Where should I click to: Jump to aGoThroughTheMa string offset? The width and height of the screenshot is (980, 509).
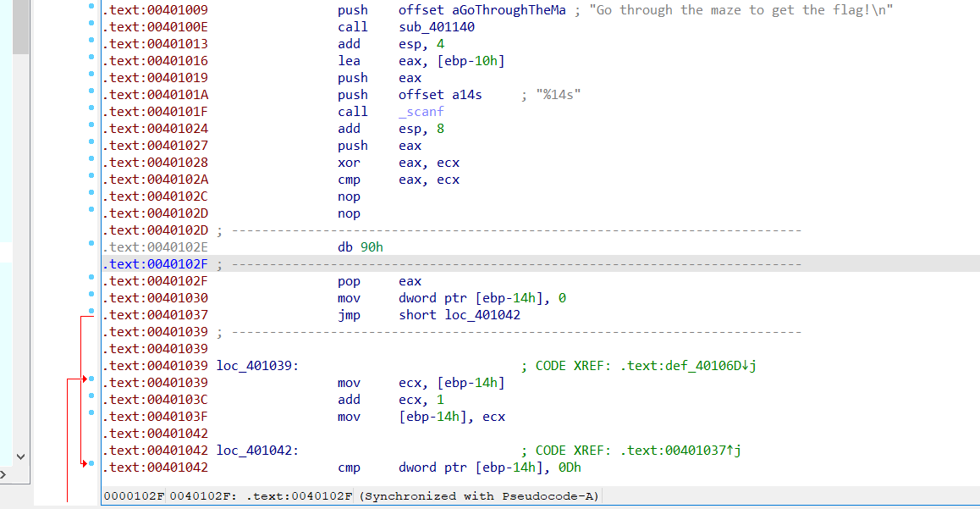click(x=509, y=10)
